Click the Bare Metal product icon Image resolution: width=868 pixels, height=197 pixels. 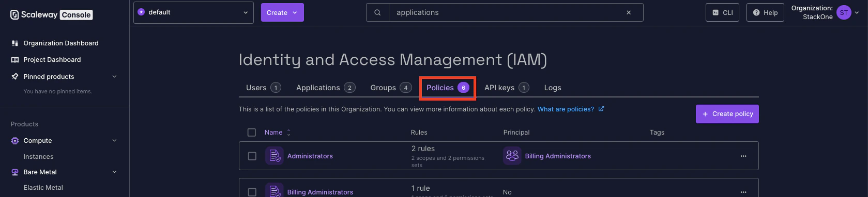click(15, 172)
